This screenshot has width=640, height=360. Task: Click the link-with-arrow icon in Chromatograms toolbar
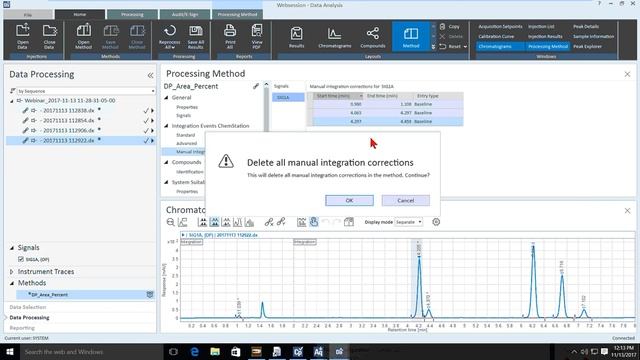281,222
